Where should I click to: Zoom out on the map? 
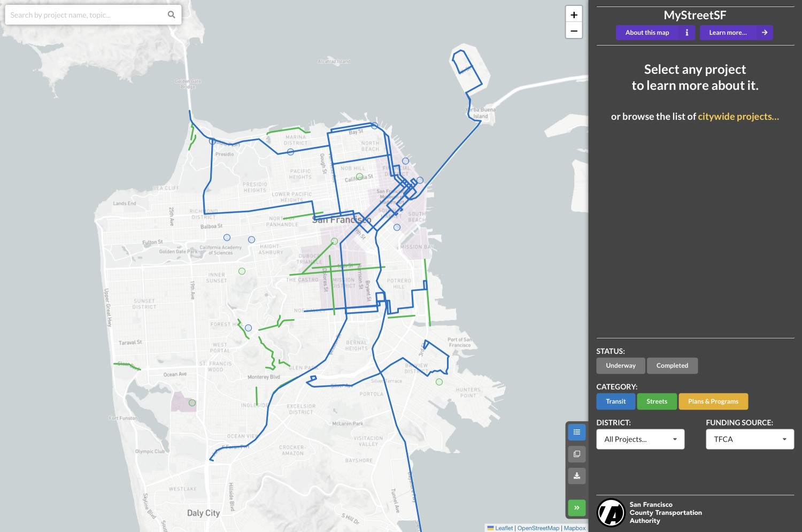pos(574,30)
